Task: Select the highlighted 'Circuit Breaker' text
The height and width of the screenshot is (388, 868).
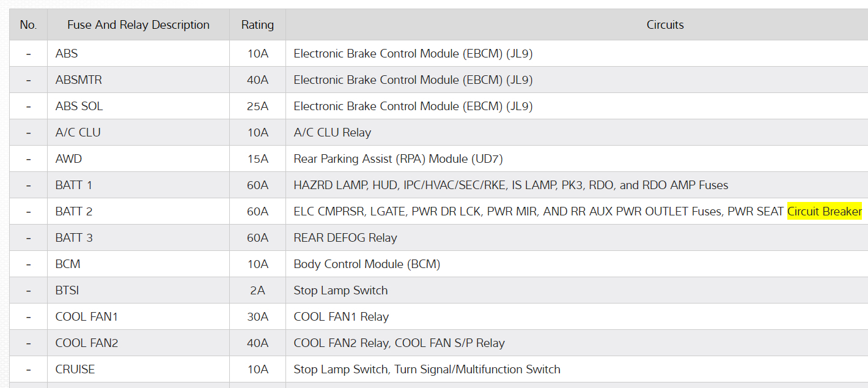Action: pos(824,212)
